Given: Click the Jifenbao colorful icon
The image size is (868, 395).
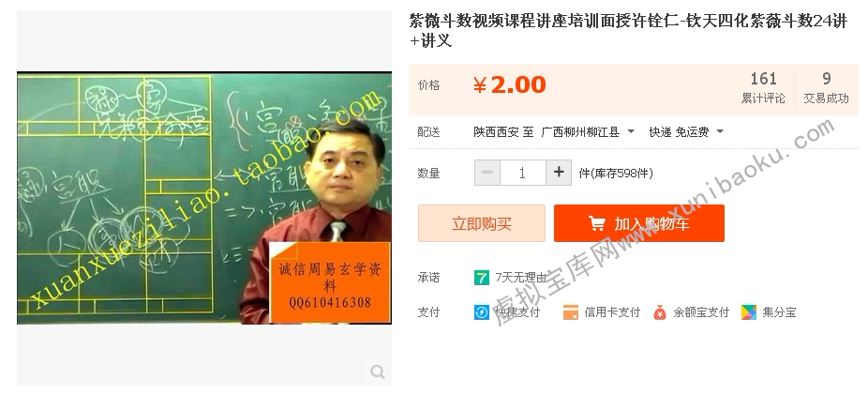Looking at the screenshot, I should coord(748,312).
